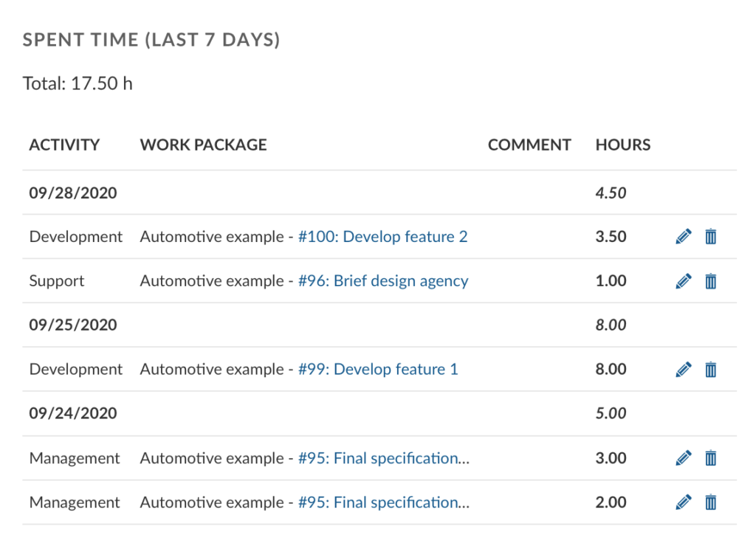Open work package #100: Develop feature 2
This screenshot has height=546, width=756.
click(382, 237)
